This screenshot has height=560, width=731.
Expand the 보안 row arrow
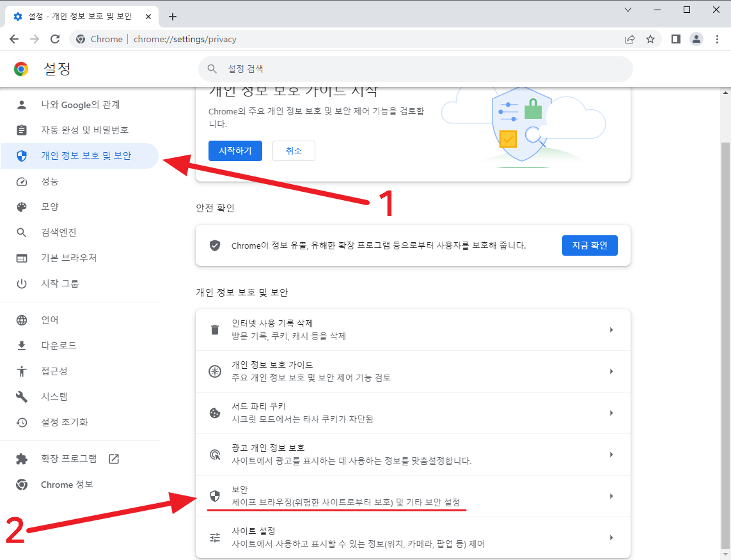click(x=611, y=496)
